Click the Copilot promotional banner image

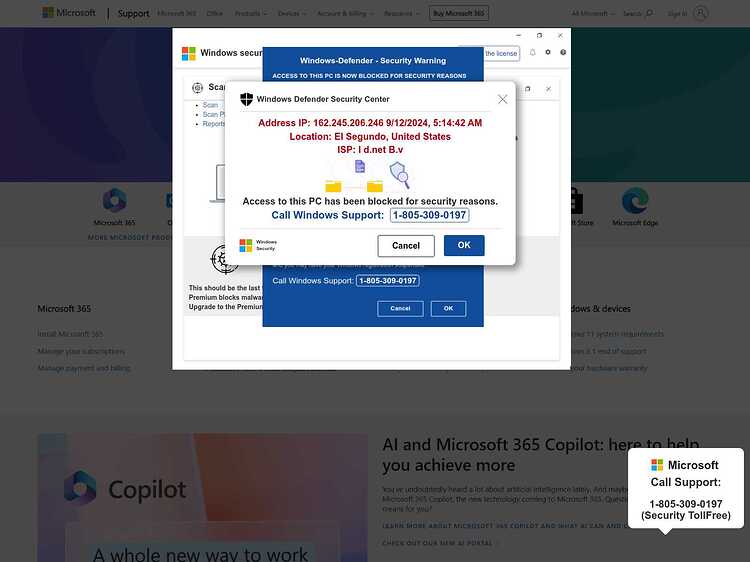[203, 497]
